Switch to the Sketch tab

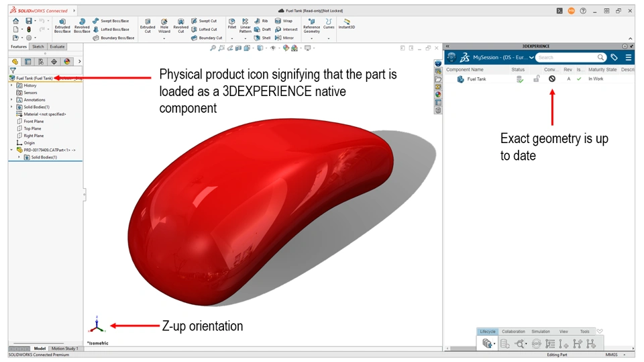click(38, 46)
